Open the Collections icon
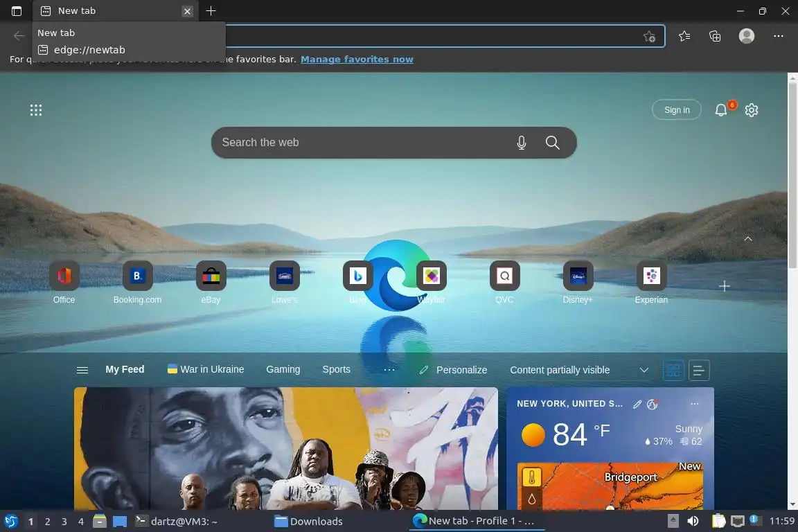Screen dimensions: 798x532 715,35
